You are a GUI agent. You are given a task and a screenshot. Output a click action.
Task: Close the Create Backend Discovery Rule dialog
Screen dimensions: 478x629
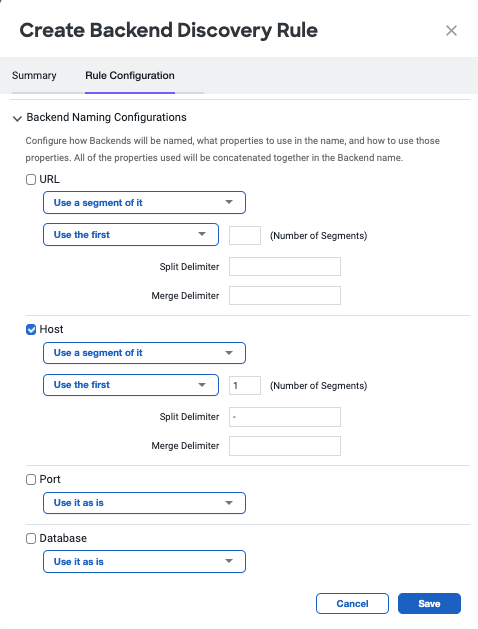[x=451, y=30]
